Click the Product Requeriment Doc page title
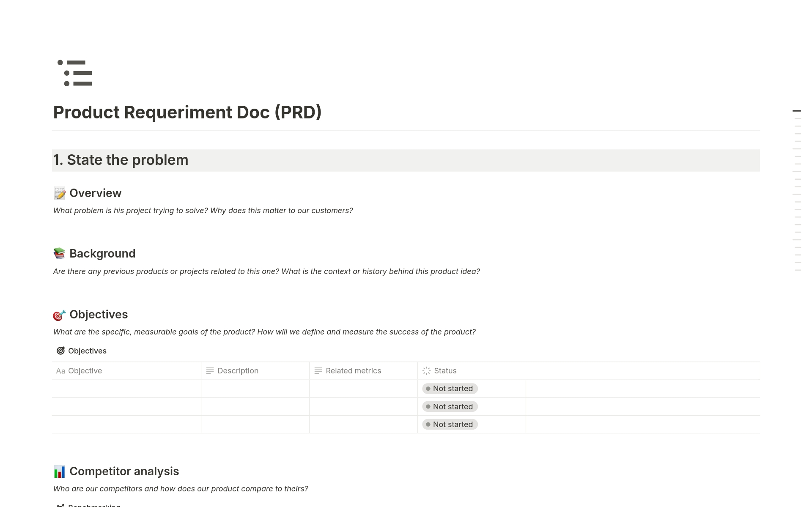Image resolution: width=812 pixels, height=507 pixels. click(x=187, y=112)
